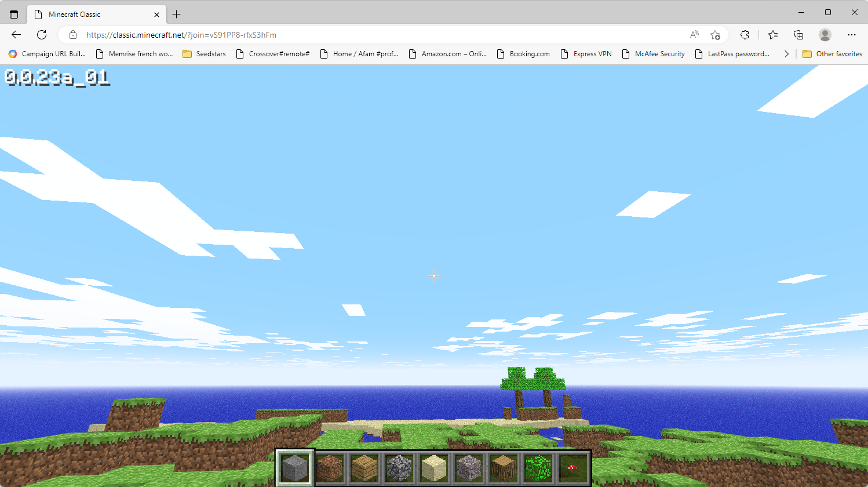Open McAfee Security bookmark
Viewport: 868px width, 487px height.
click(653, 54)
